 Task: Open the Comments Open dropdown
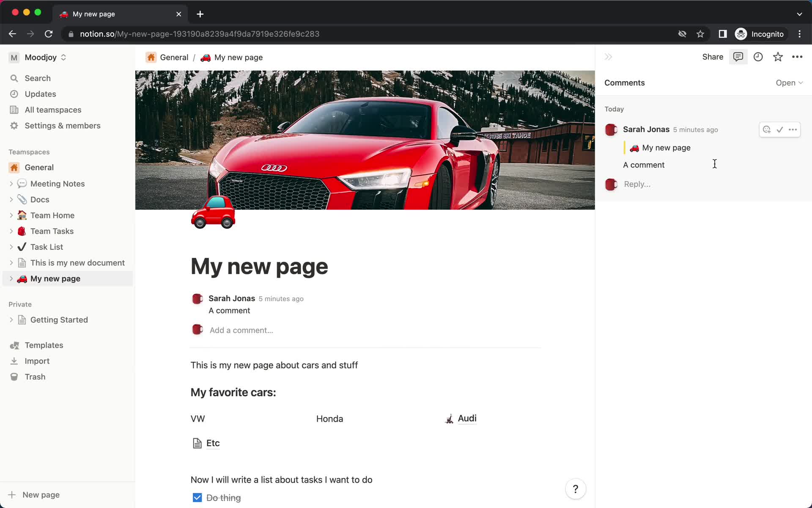[789, 82]
